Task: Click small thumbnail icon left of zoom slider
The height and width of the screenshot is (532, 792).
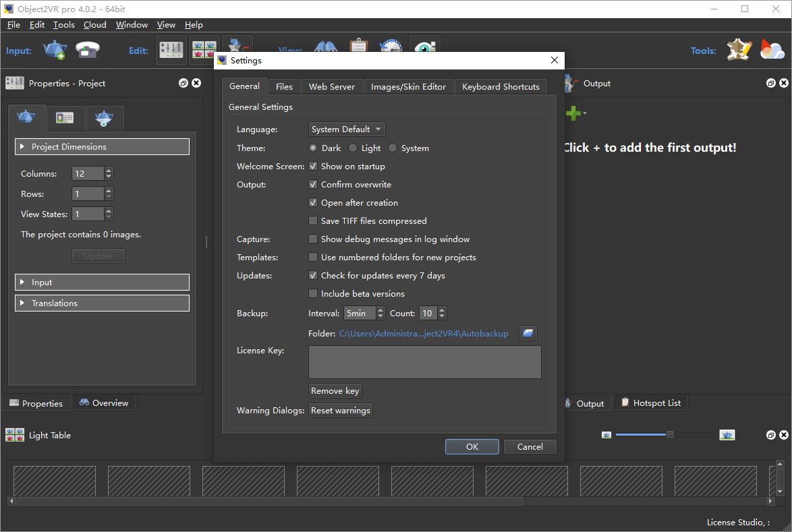Action: (606, 435)
